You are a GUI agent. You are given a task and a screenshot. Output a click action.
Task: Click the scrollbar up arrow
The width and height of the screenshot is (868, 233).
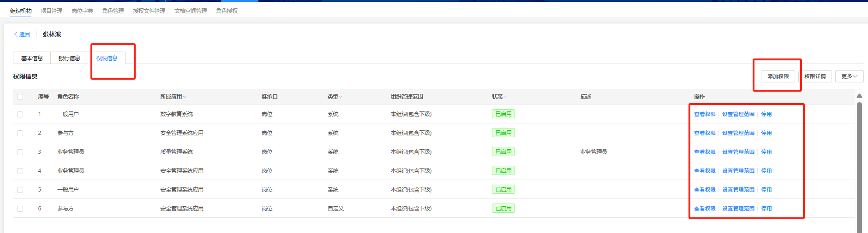859,96
